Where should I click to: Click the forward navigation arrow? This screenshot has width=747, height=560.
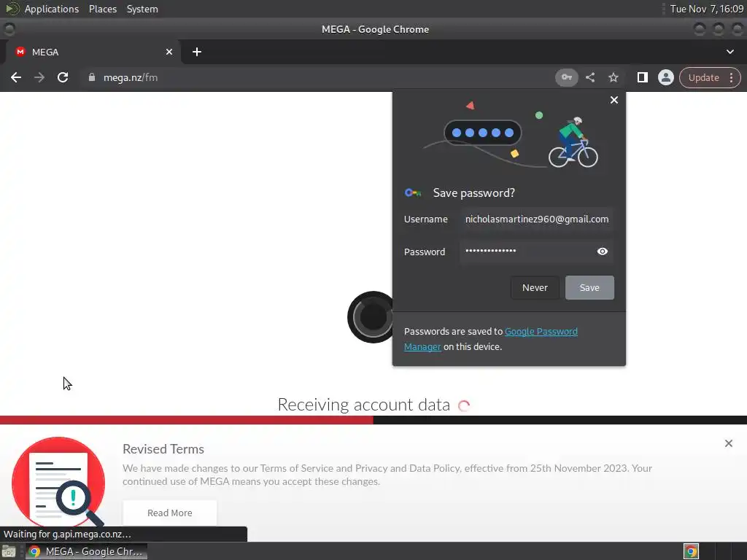click(39, 77)
